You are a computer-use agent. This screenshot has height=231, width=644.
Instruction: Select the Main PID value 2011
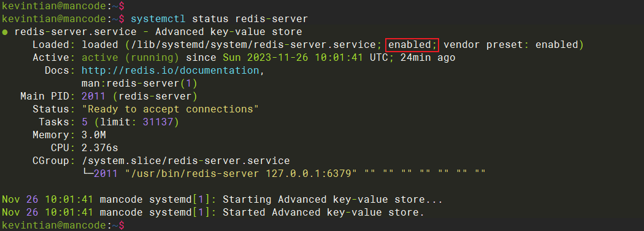coord(94,96)
